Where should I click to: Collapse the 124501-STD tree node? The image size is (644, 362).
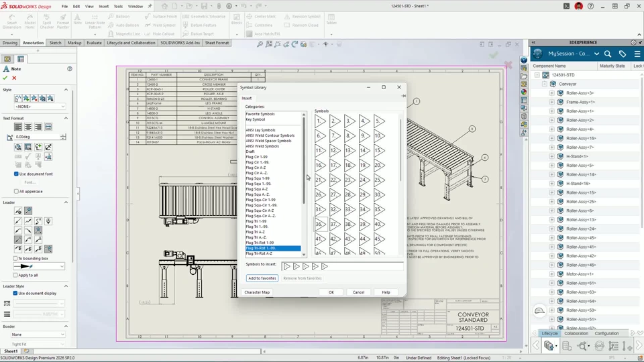click(x=537, y=75)
